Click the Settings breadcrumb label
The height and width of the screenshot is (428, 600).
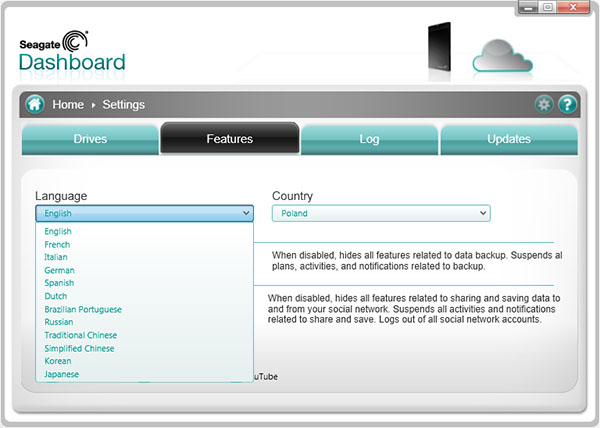pyautogui.click(x=124, y=104)
